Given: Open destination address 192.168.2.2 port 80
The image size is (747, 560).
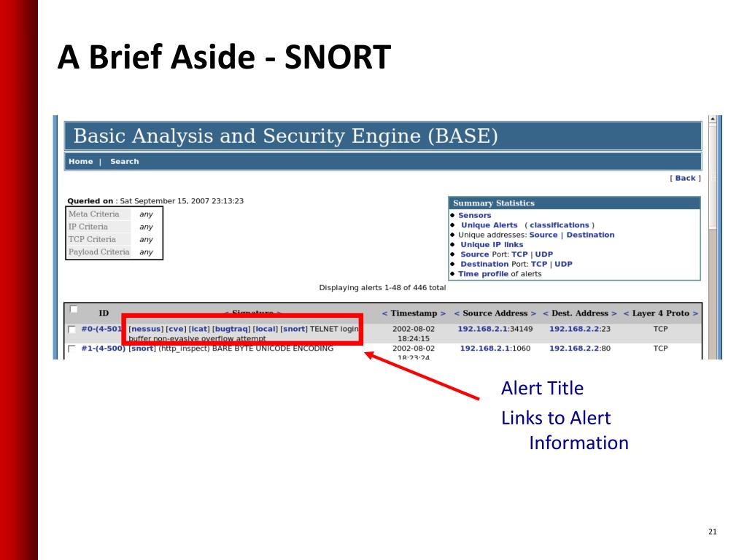Looking at the screenshot, I should [x=580, y=348].
